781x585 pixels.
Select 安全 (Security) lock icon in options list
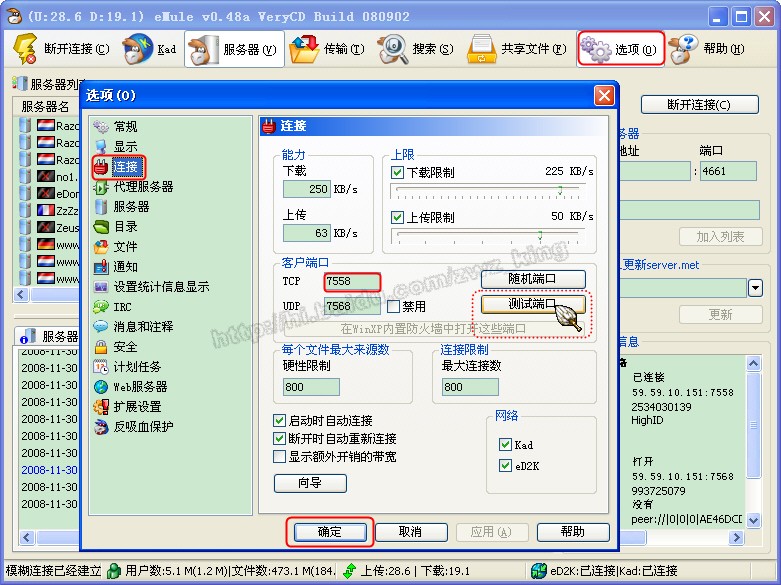(x=101, y=347)
